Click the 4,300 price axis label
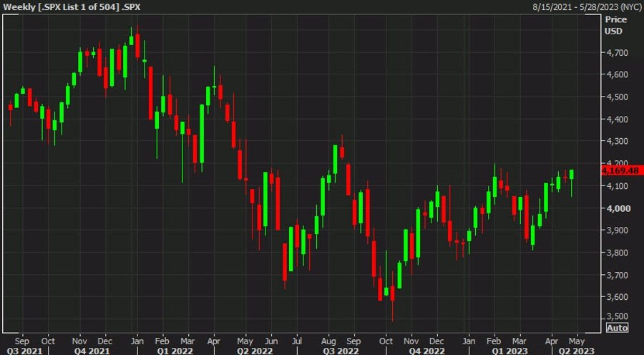644x355 pixels. point(615,142)
